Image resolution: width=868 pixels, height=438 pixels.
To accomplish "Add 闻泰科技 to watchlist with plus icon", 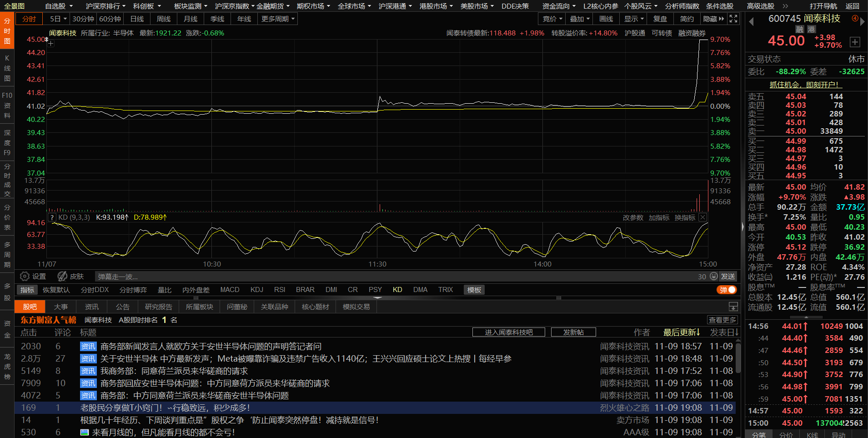I will point(855,42).
